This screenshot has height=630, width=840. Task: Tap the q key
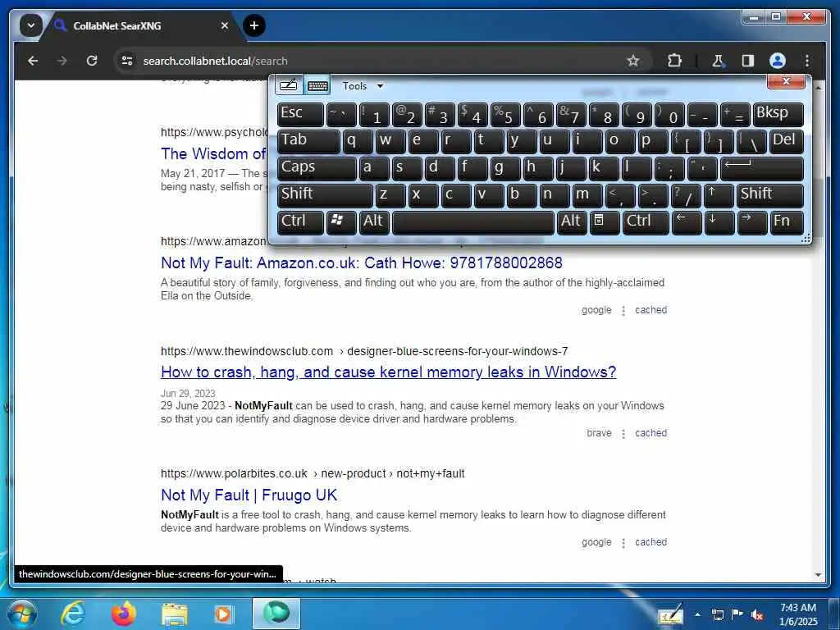(x=358, y=141)
